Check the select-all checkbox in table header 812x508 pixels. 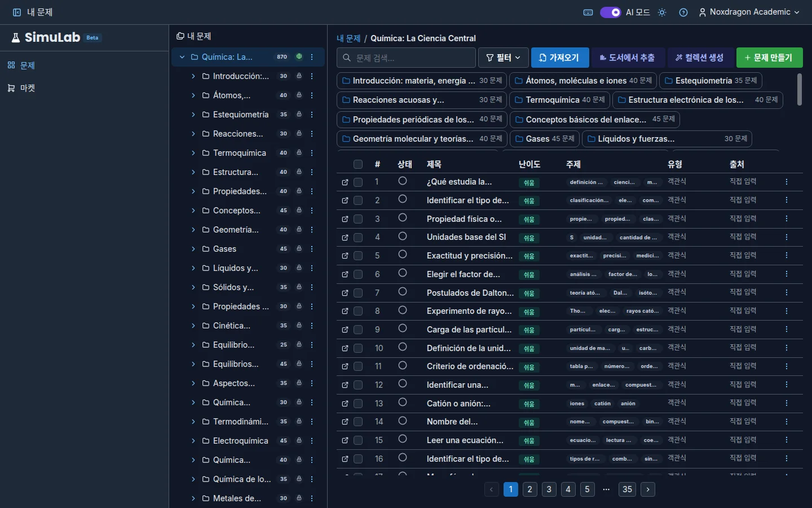(x=358, y=164)
